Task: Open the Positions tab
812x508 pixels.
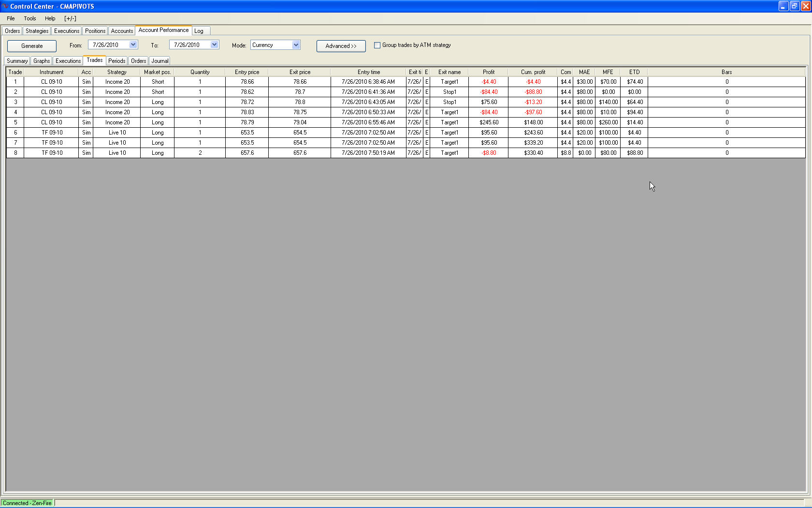Action: coord(95,31)
